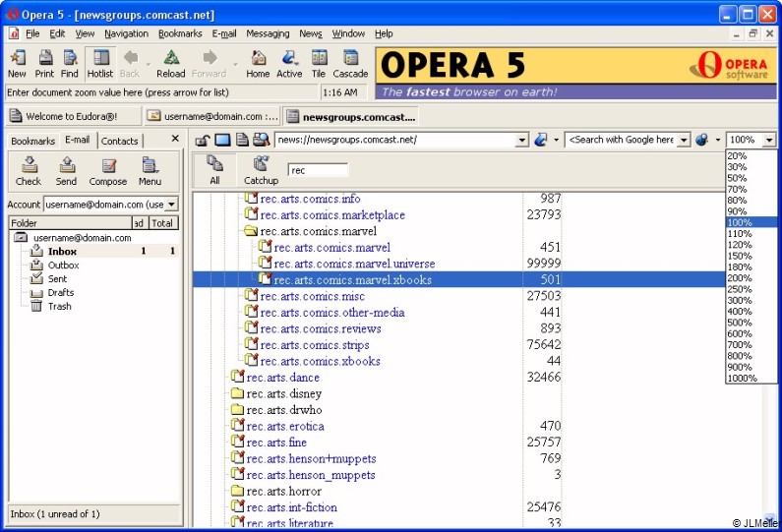The width and height of the screenshot is (782, 532).
Task: Open the News menu
Action: [311, 33]
